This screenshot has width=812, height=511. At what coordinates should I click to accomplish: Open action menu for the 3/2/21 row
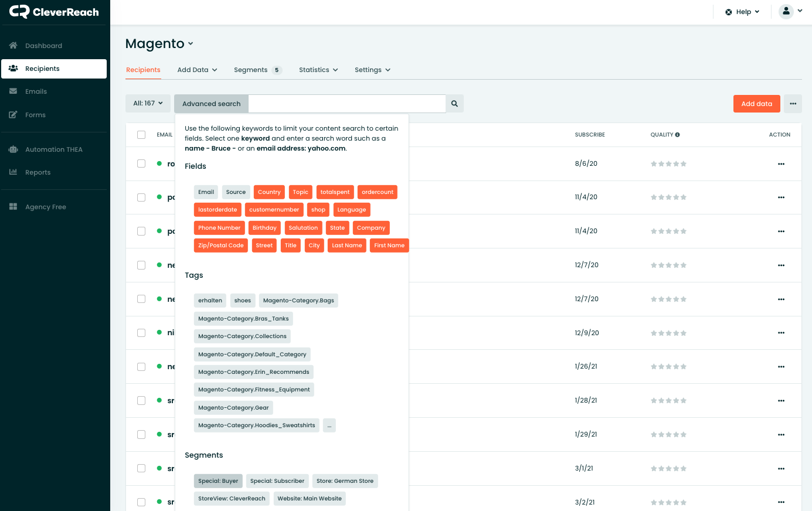(781, 502)
